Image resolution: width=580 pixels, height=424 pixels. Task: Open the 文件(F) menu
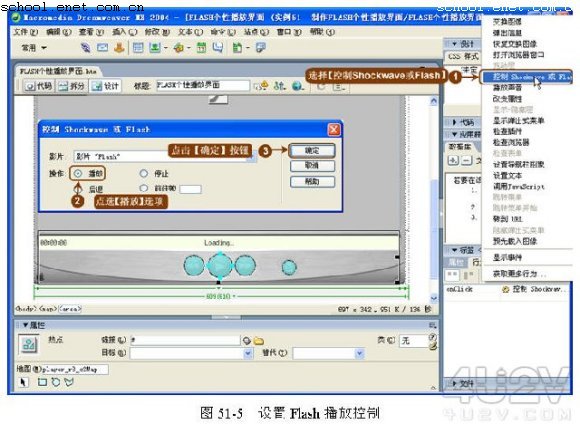tap(26, 32)
